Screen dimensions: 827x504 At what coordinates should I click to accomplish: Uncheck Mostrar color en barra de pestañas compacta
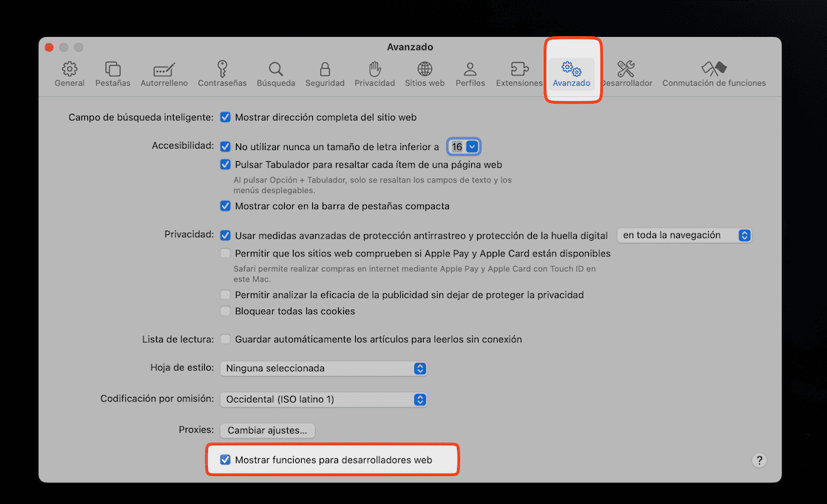225,206
